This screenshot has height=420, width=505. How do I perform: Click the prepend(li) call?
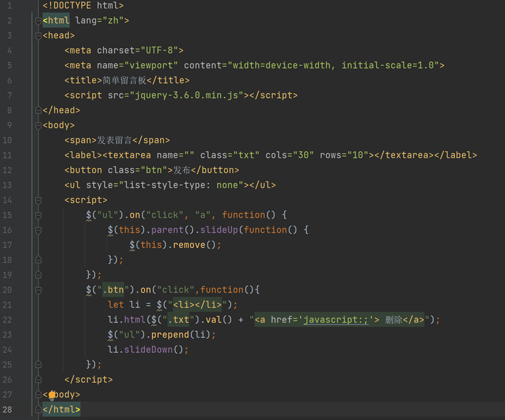point(181,335)
